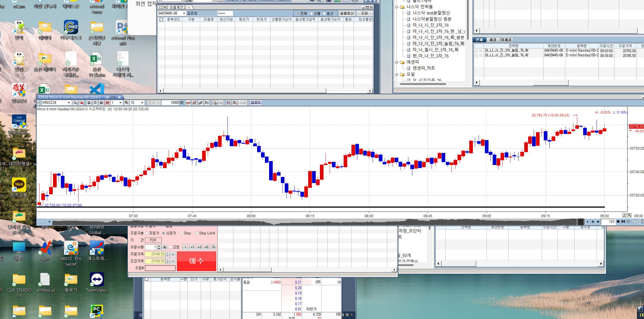Select the 선물 radio button
Viewport: 644px width, 319px height.
coord(312,13)
